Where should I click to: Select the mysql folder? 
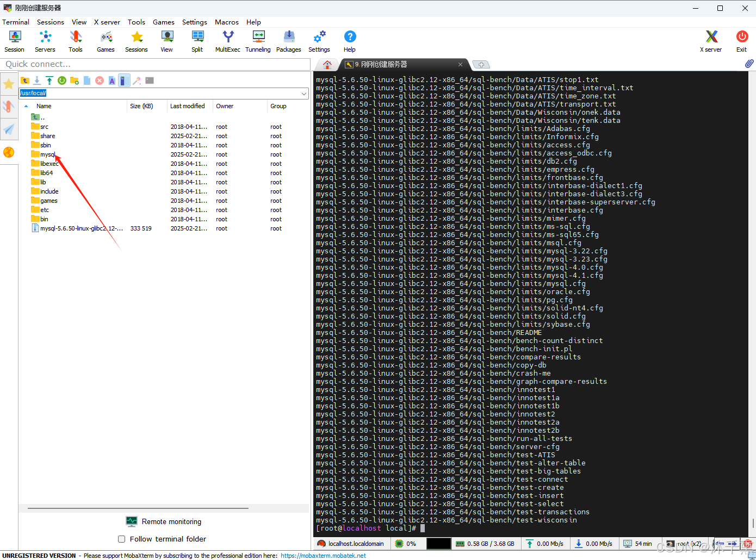[48, 154]
